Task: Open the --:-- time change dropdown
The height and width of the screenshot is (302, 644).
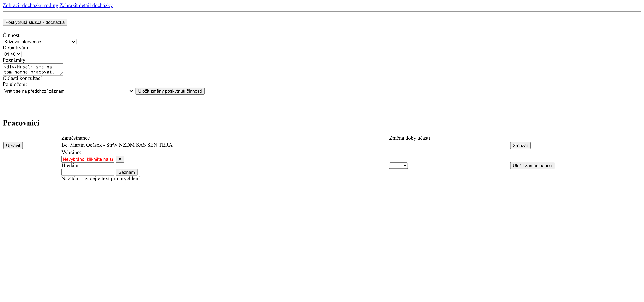Action: 398,166
